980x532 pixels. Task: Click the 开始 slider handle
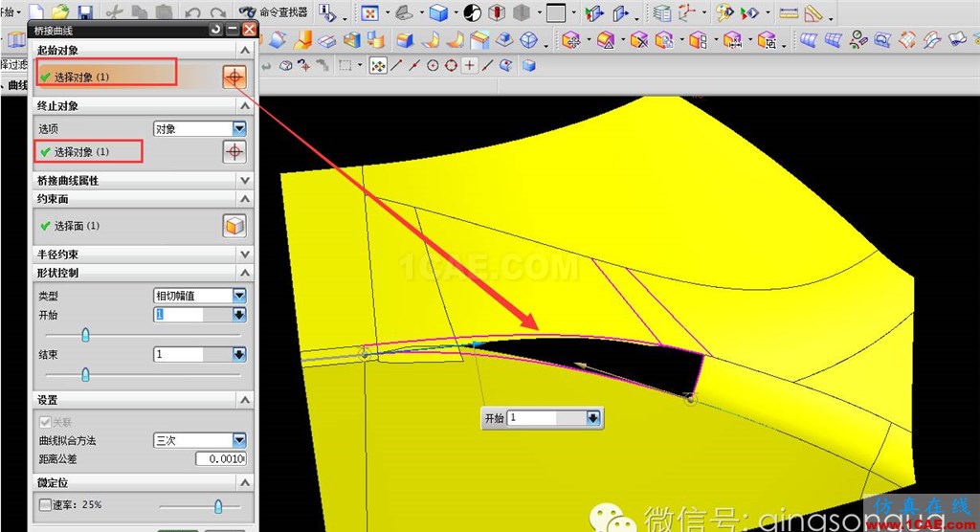click(85, 336)
